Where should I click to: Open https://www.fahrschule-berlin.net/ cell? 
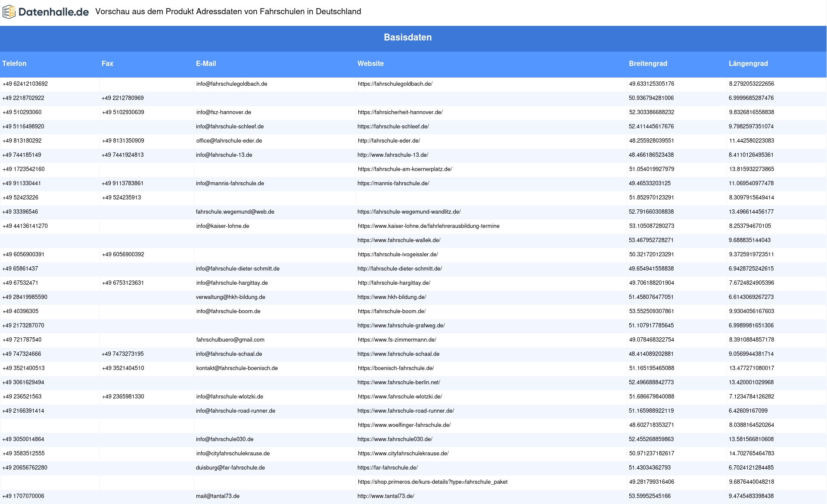399,383
